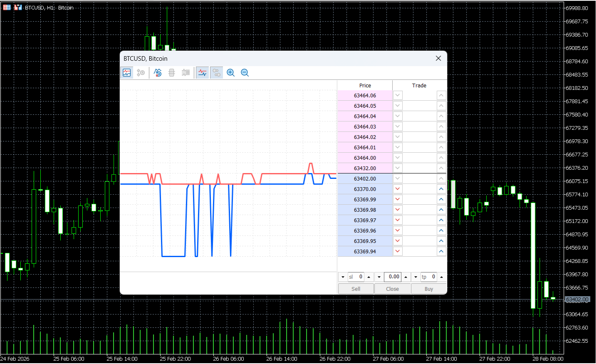Decrease the 0.00 volume value

coord(379,277)
